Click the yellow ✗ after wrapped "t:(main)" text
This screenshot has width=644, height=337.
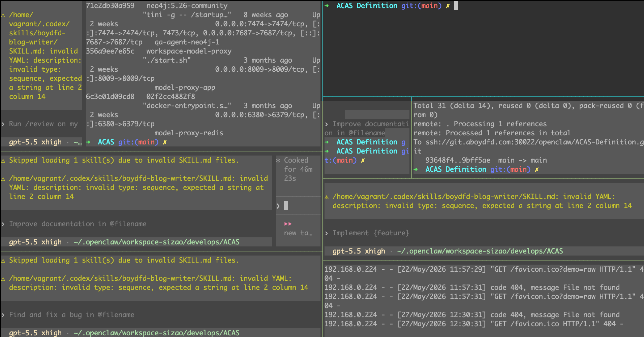click(363, 160)
